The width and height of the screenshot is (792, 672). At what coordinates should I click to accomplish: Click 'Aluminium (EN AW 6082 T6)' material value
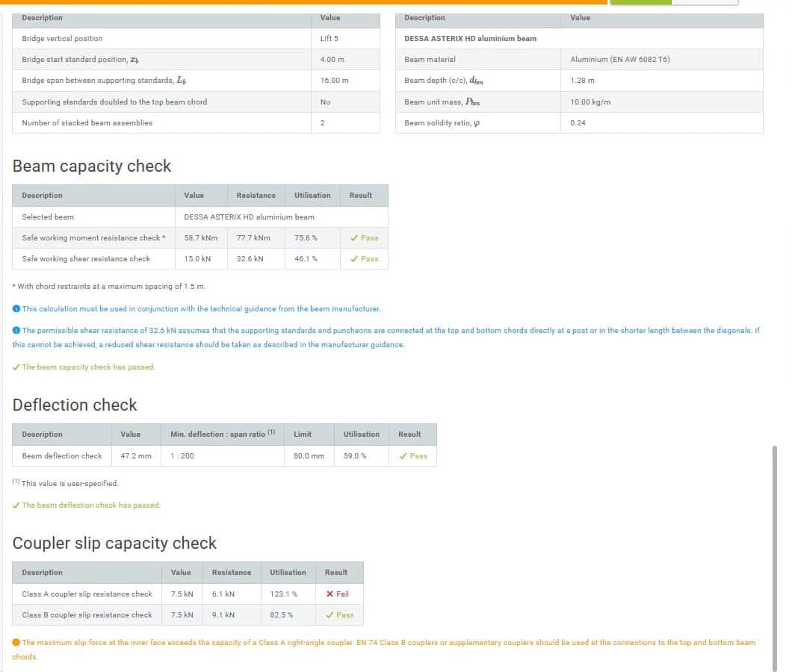click(619, 60)
